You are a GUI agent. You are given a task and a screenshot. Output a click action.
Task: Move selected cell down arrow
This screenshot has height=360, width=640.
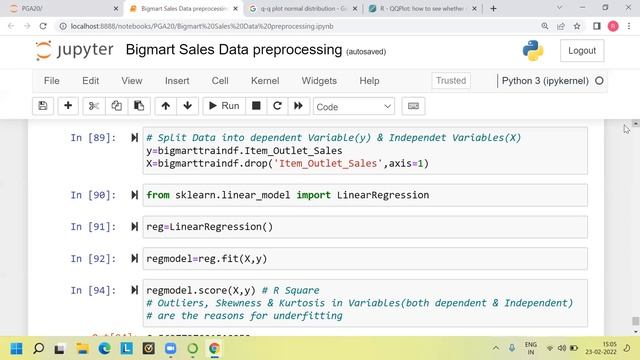pos(187,106)
